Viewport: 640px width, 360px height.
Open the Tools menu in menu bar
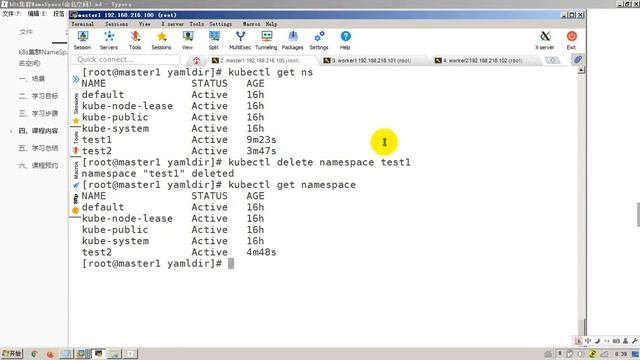point(196,24)
